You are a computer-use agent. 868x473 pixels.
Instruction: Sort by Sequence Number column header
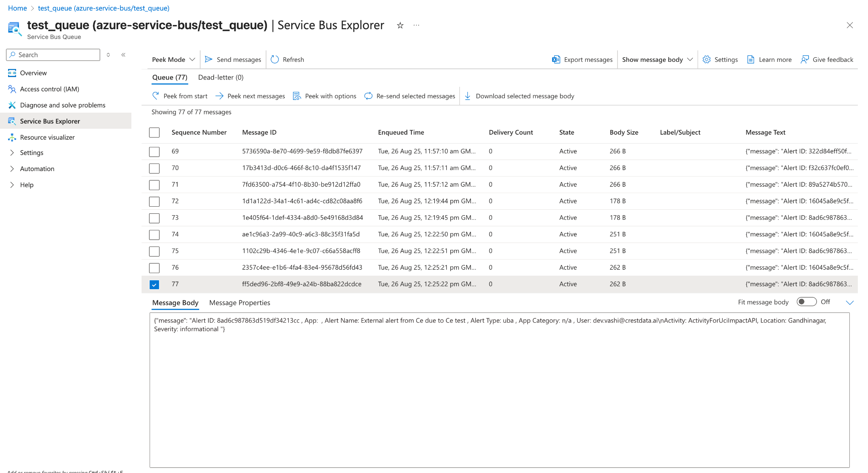[199, 132]
